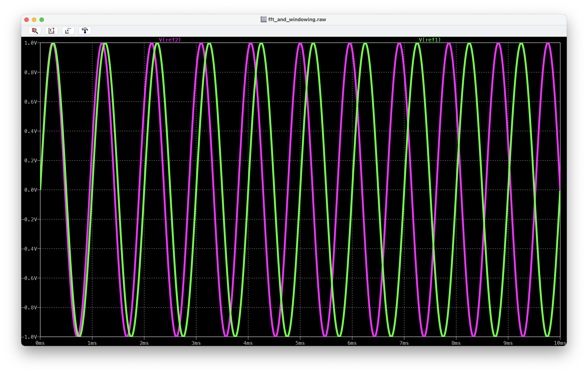Click the 8ms time axis tick label

[456, 343]
